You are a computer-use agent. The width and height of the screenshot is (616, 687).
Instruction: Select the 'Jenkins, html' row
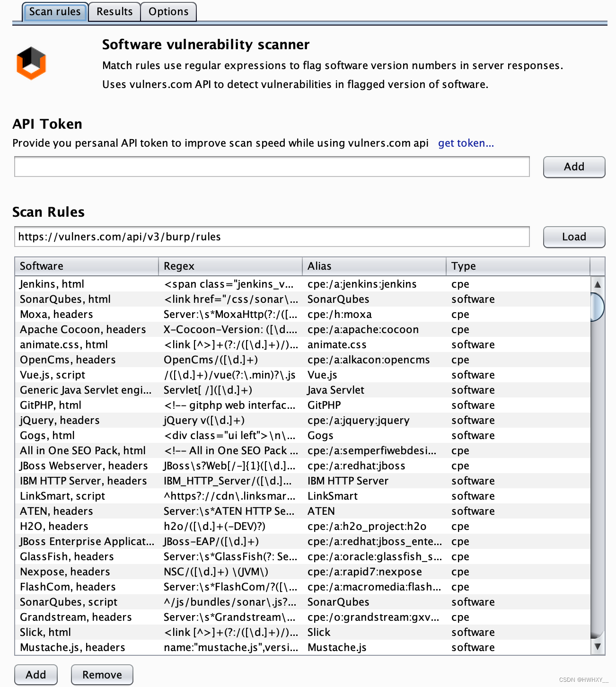[303, 284]
